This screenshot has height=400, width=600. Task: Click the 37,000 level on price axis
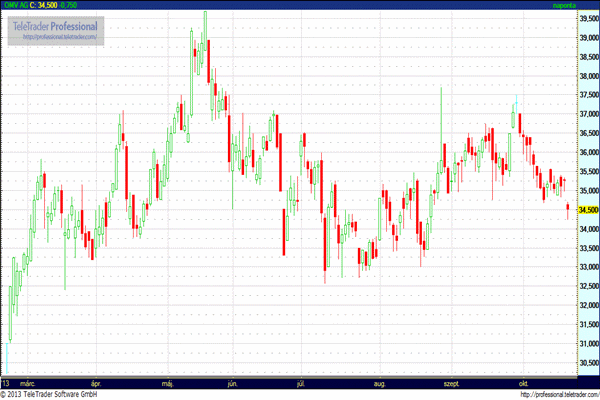[585, 115]
